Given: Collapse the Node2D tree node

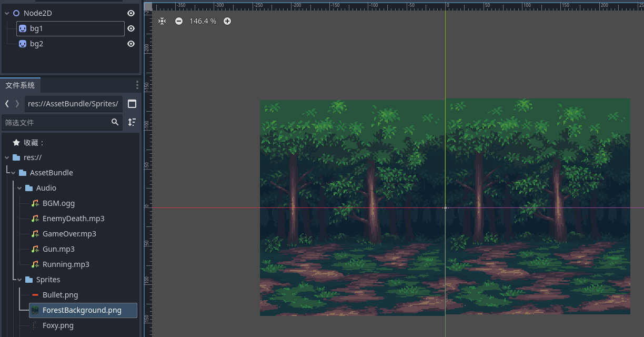Looking at the screenshot, I should (7, 13).
